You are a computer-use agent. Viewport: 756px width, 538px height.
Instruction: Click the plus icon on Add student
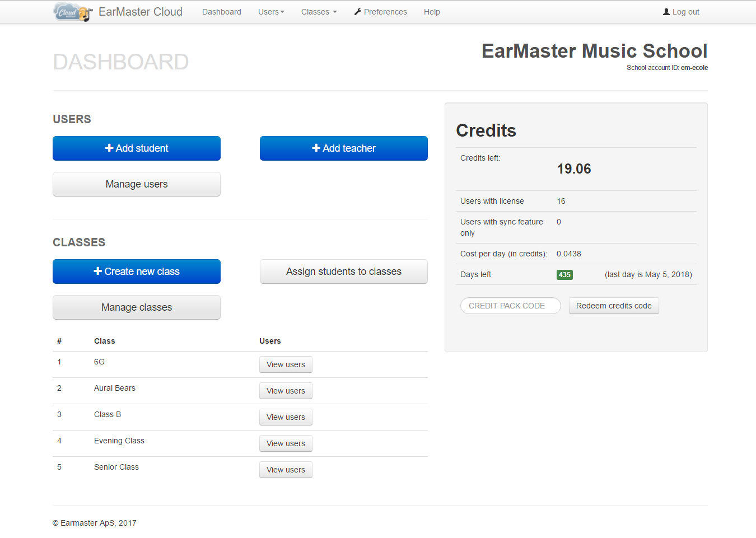tap(109, 148)
